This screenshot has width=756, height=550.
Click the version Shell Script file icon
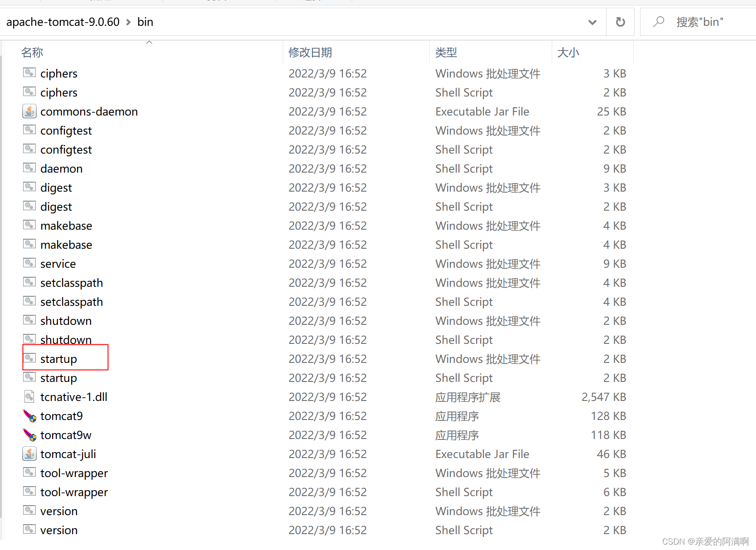pos(29,529)
